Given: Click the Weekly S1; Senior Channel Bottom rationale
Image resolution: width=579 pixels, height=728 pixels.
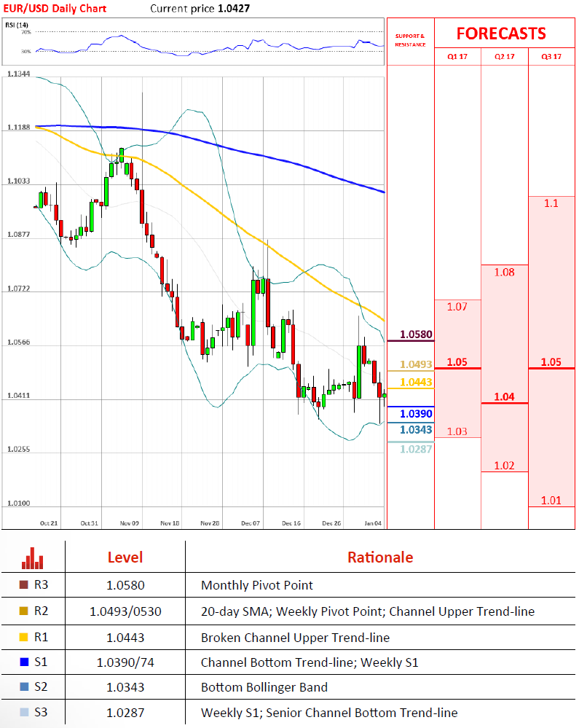Looking at the screenshot, I should (x=329, y=713).
